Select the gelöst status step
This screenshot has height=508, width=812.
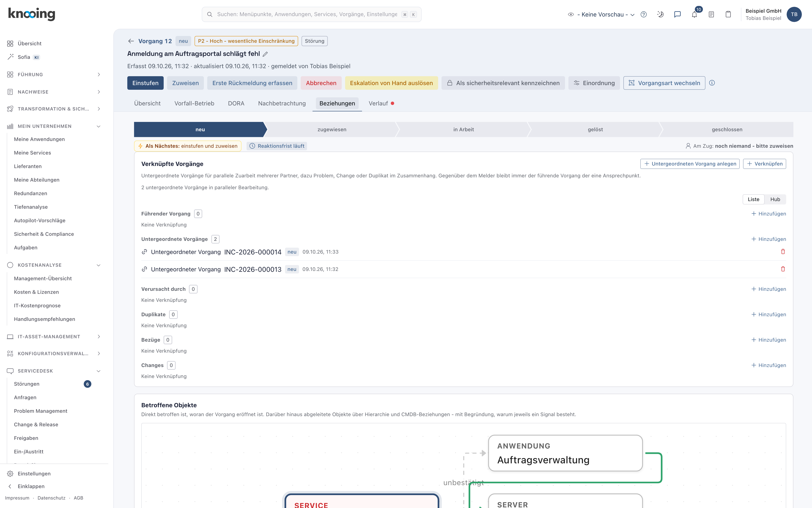[595, 129]
